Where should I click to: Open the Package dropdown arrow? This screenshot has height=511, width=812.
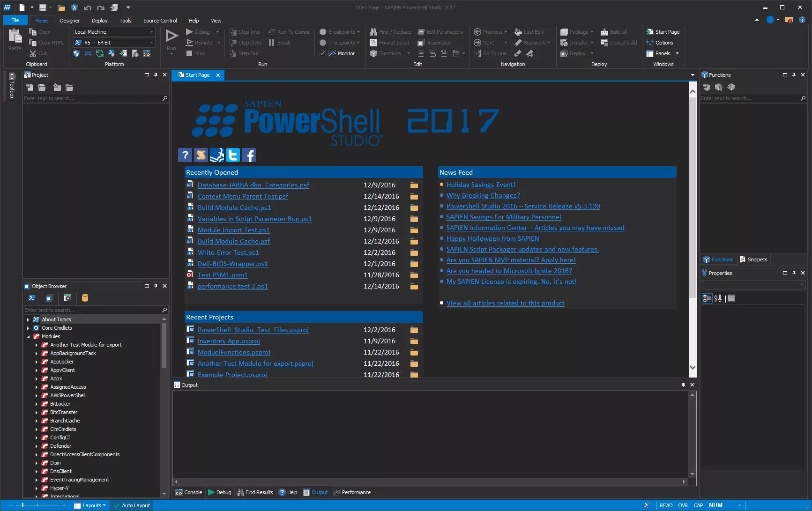[x=592, y=32]
